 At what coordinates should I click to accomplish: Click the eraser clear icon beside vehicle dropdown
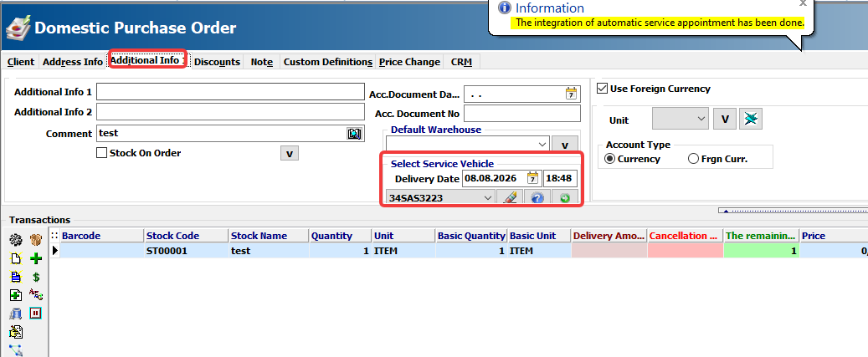pyautogui.click(x=509, y=198)
